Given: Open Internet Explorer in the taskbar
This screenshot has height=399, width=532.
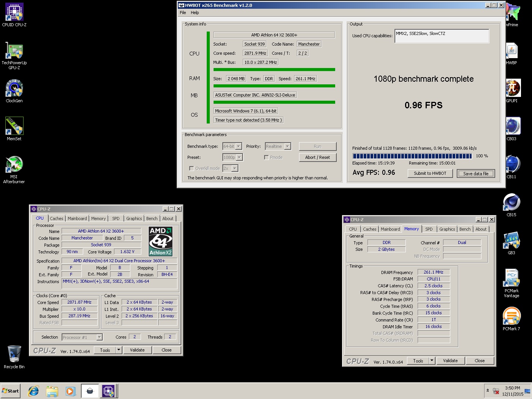Looking at the screenshot, I should (33, 391).
